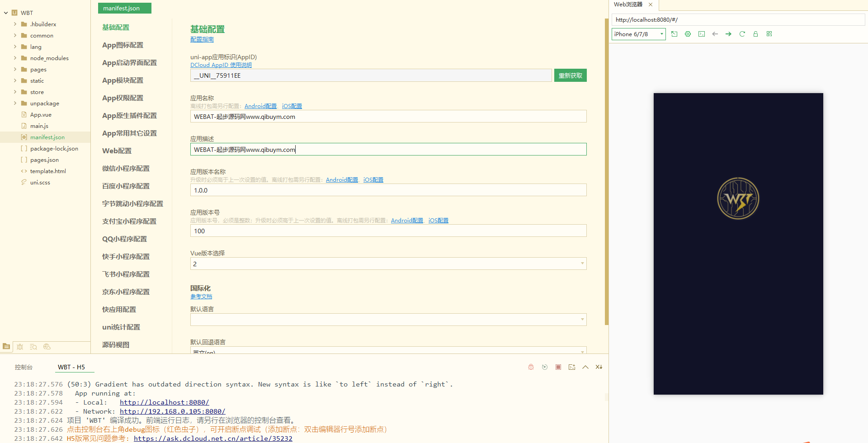Open the search panel in the sidebar bottom bar
The height and width of the screenshot is (443, 868).
pyautogui.click(x=33, y=347)
